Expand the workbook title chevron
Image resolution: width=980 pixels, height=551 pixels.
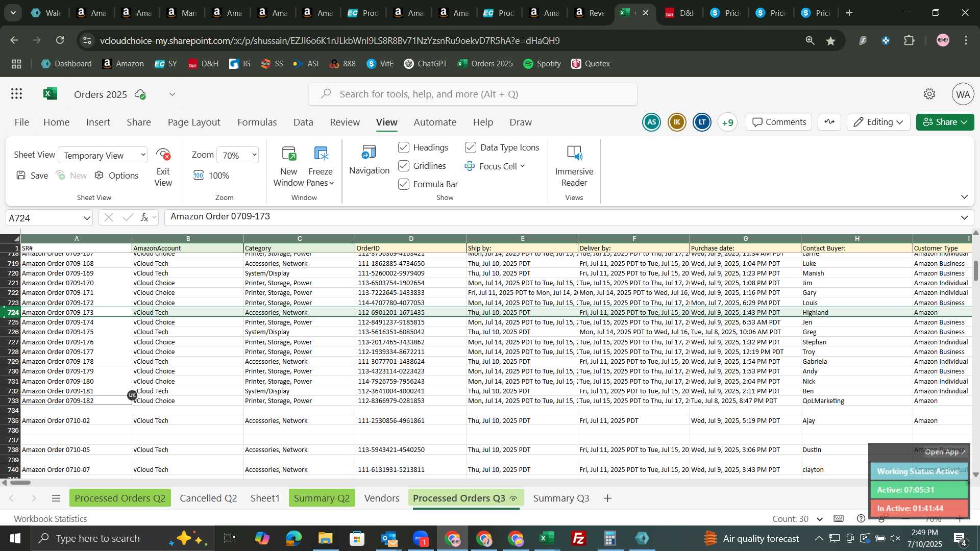[173, 94]
